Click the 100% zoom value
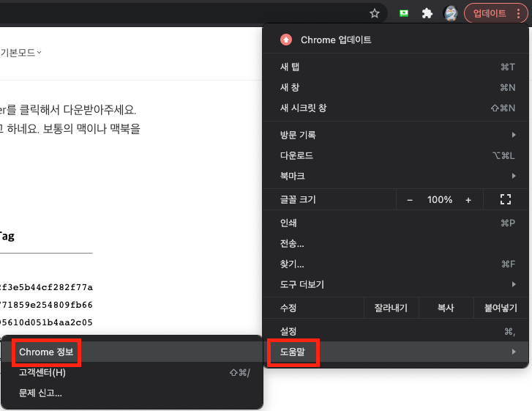 point(439,200)
